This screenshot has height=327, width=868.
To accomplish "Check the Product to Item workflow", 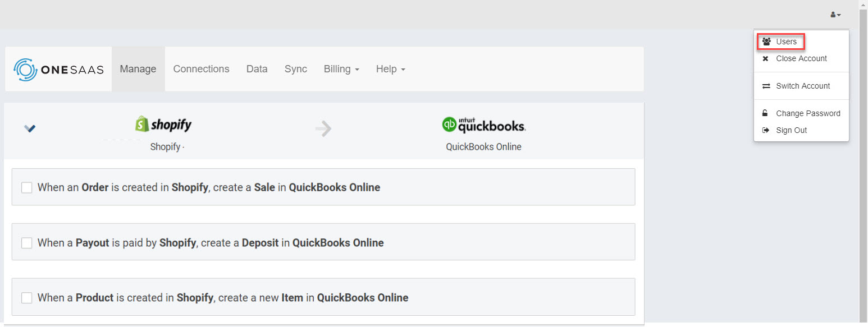I will [x=26, y=298].
